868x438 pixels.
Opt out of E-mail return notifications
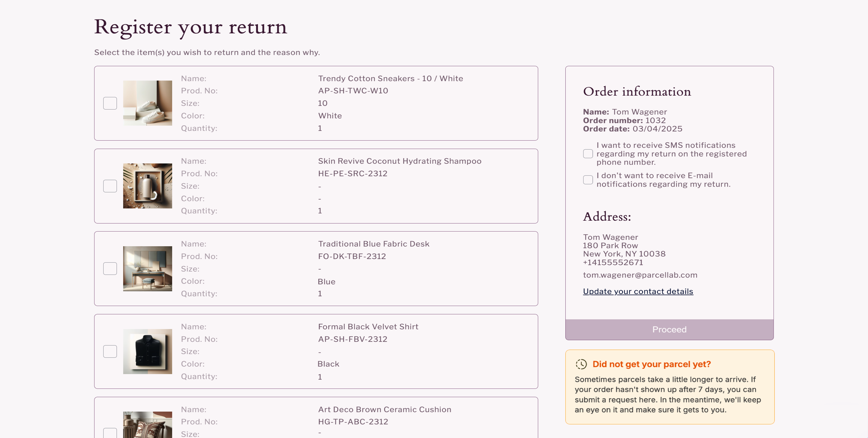point(588,179)
